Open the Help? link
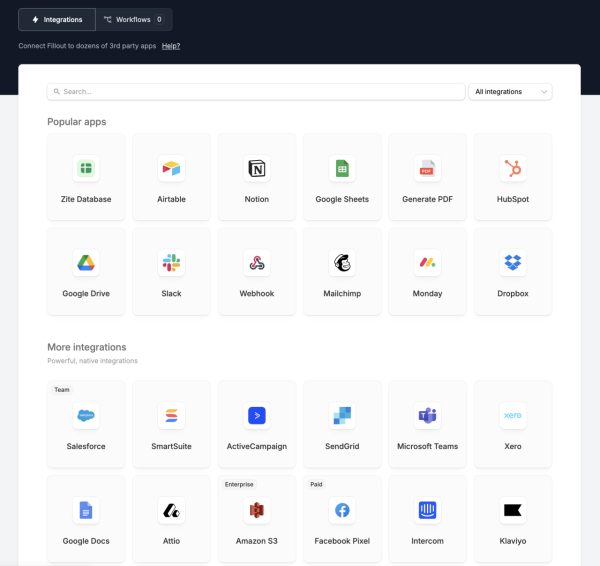 tap(171, 46)
